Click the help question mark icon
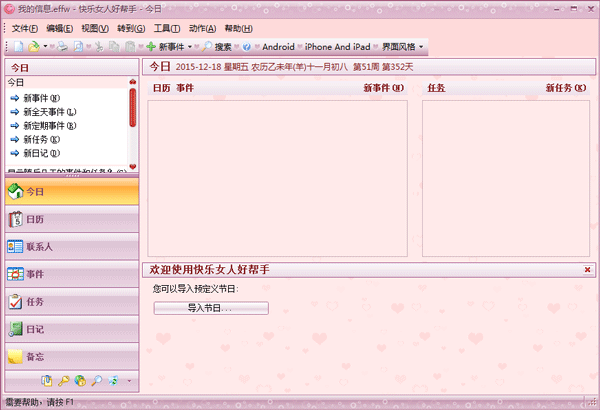The width and height of the screenshot is (600, 410). [245, 46]
